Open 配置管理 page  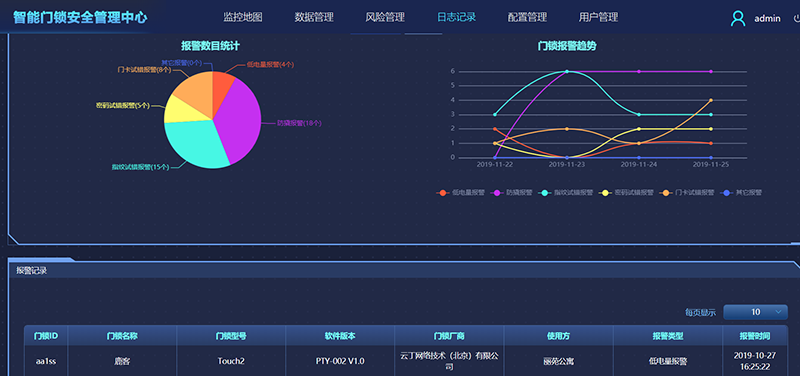[527, 17]
